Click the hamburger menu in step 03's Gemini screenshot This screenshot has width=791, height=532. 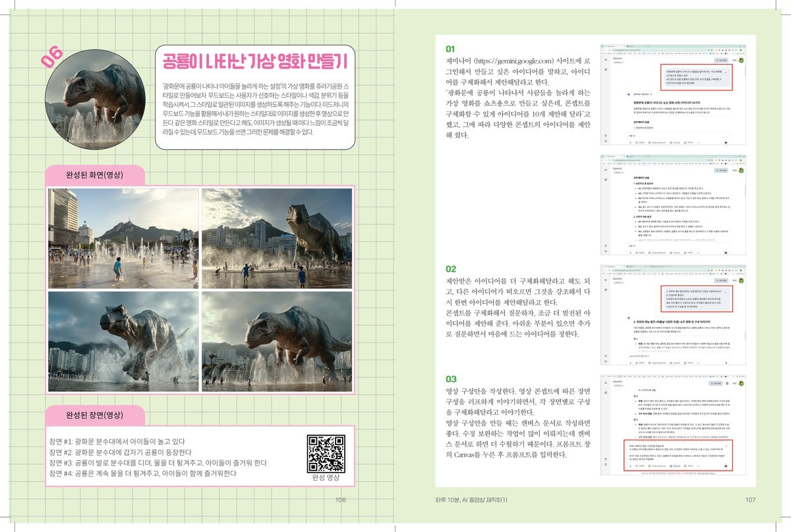point(606,383)
